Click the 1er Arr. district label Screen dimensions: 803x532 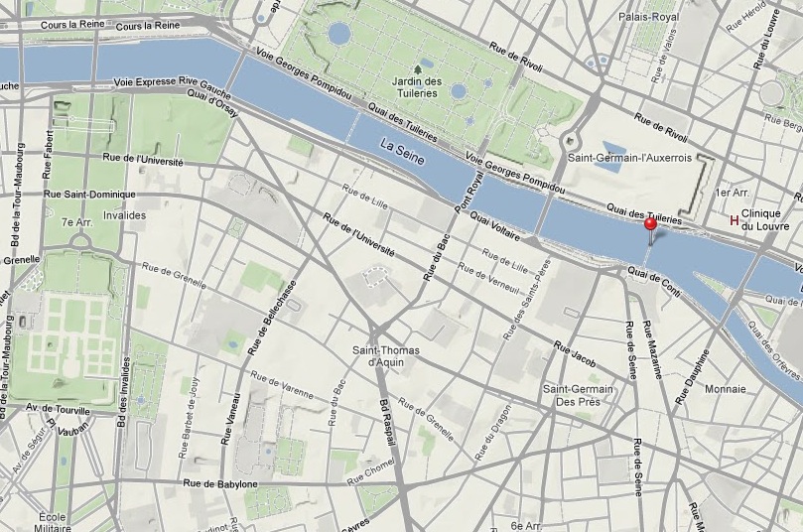(732, 193)
